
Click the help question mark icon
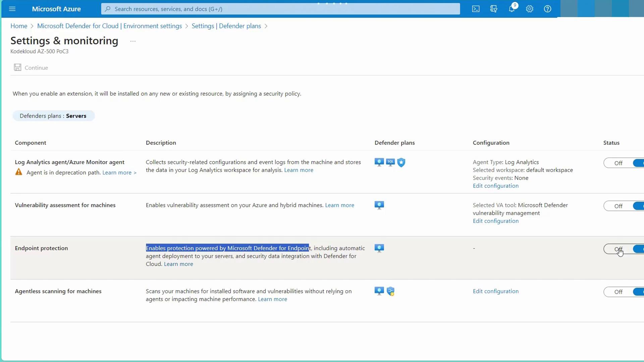[547, 9]
